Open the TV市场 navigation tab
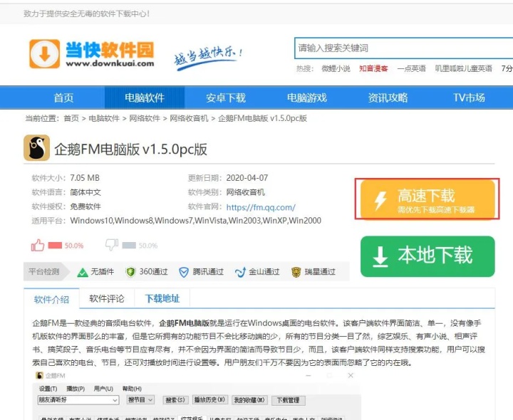 click(x=469, y=98)
